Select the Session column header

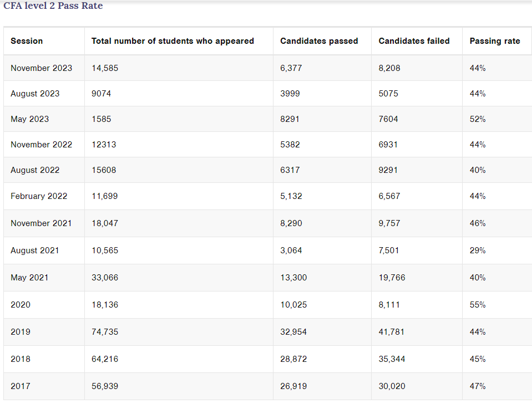tap(27, 41)
